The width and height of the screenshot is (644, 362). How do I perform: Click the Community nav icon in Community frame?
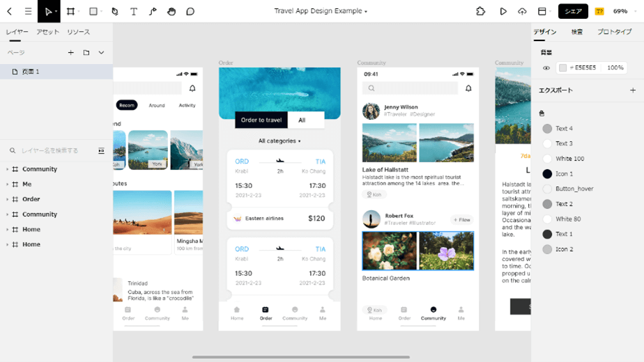(434, 310)
